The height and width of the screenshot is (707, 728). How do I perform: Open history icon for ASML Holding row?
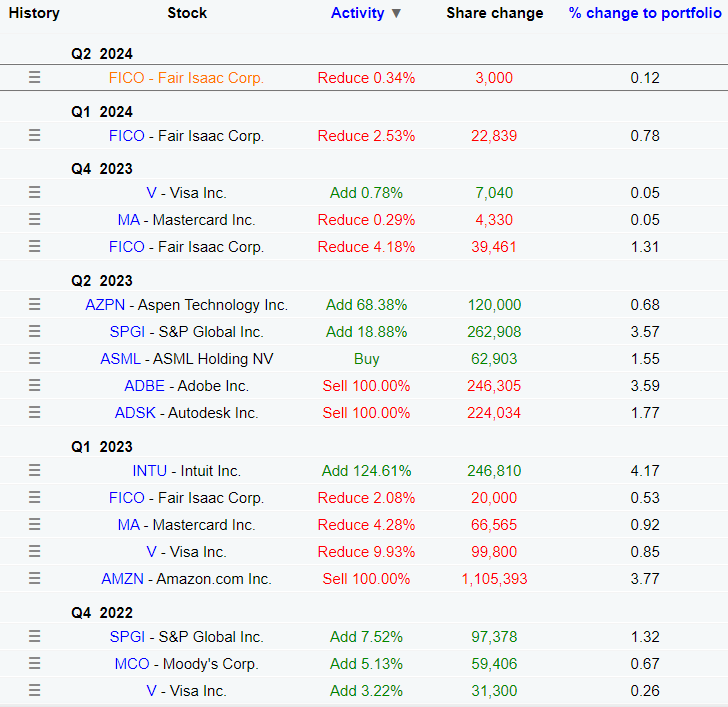pyautogui.click(x=34, y=358)
